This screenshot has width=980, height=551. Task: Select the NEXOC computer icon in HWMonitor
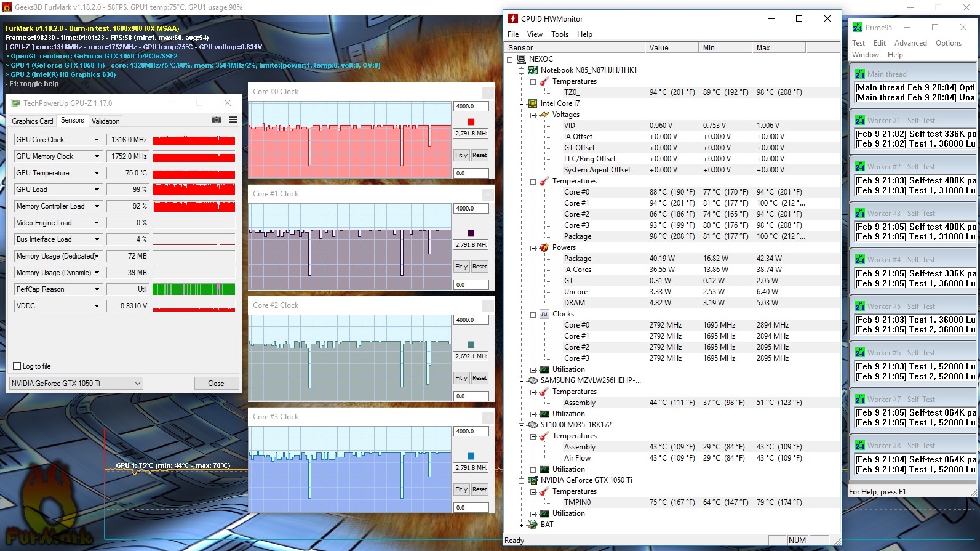522,59
